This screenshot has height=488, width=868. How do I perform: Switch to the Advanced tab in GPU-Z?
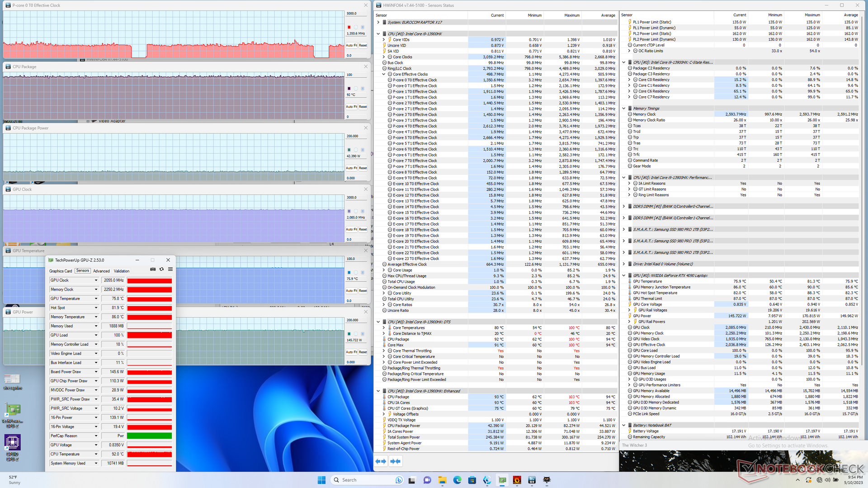point(101,271)
